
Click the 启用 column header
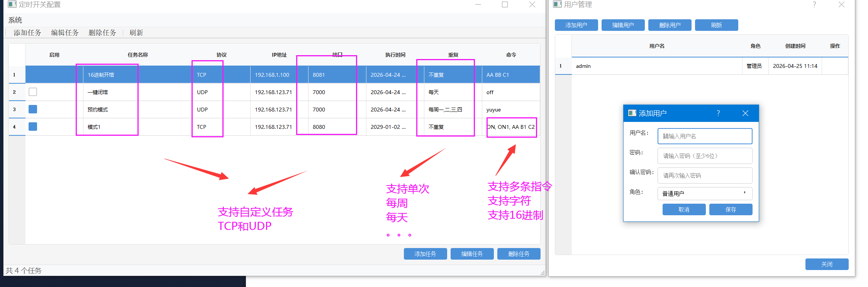(x=54, y=55)
